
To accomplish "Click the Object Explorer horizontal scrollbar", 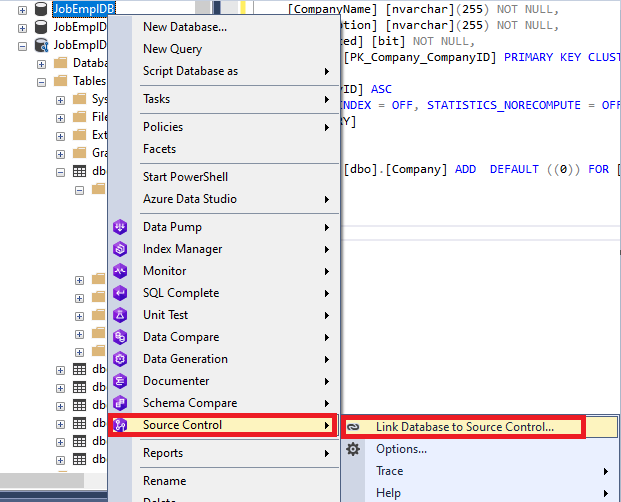I will (42, 481).
